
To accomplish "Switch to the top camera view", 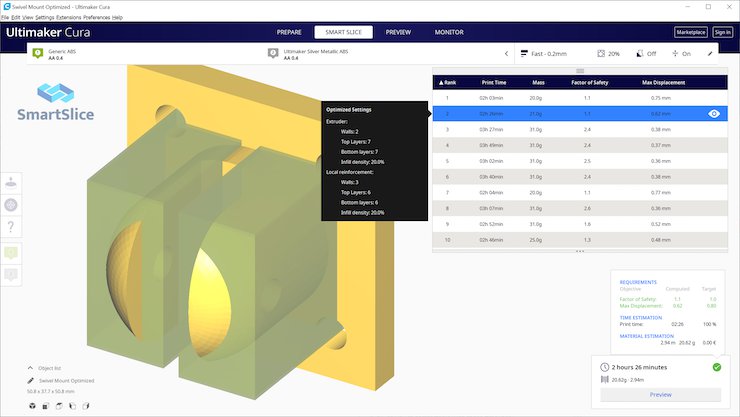I will 59,406.
